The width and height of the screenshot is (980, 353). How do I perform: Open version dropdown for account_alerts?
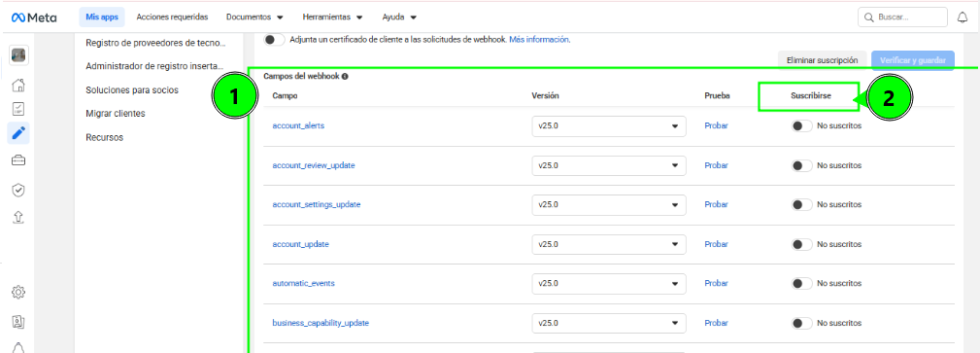609,125
